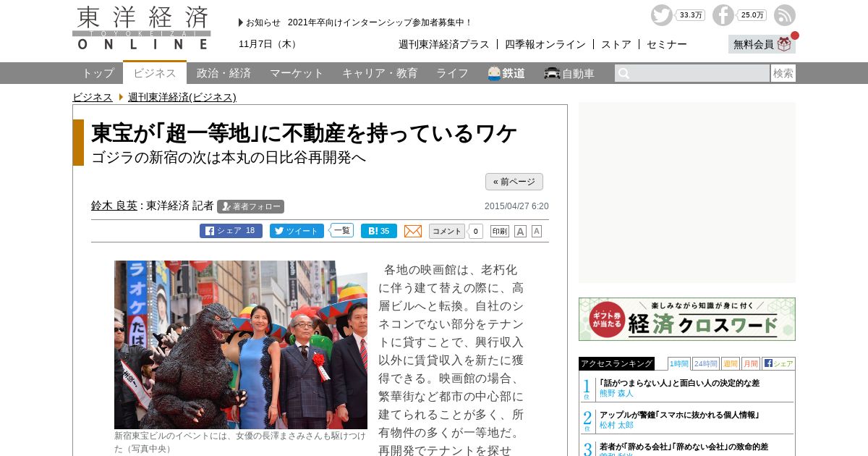Open the マーケット navigation tab
Viewport: 868px width, 456px height.
(x=297, y=73)
